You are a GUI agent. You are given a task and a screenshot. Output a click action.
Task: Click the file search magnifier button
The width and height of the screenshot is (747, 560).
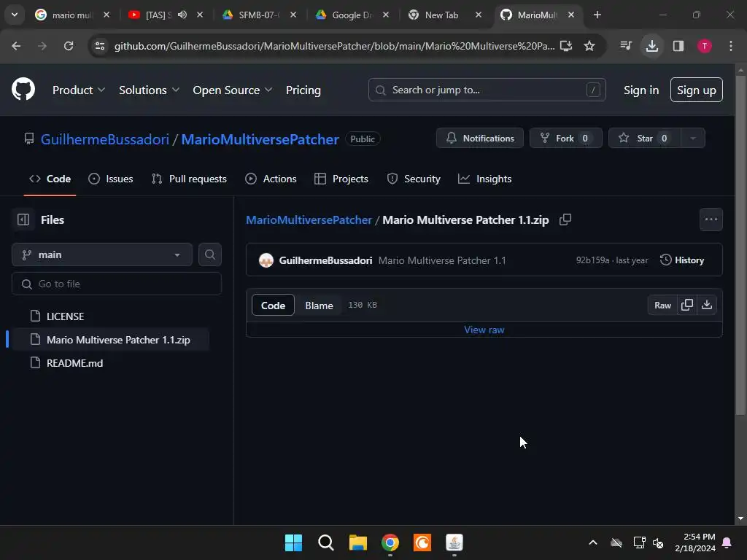click(210, 254)
